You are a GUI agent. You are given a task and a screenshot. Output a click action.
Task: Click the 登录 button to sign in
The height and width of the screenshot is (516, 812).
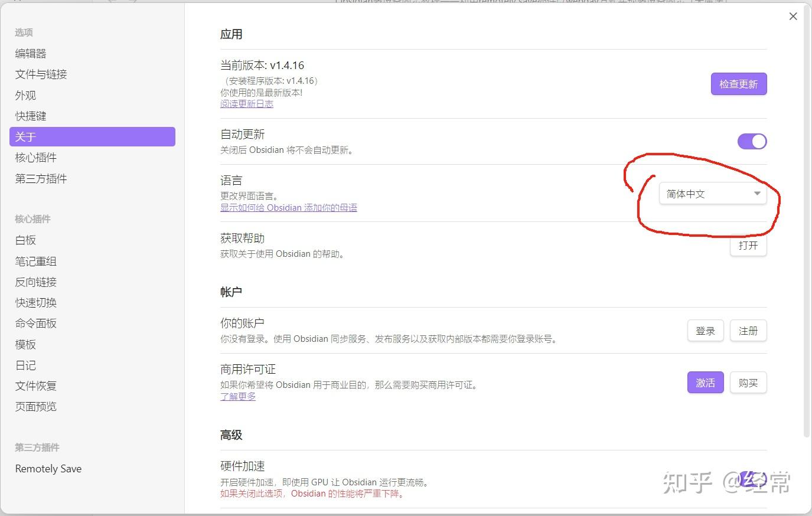705,331
